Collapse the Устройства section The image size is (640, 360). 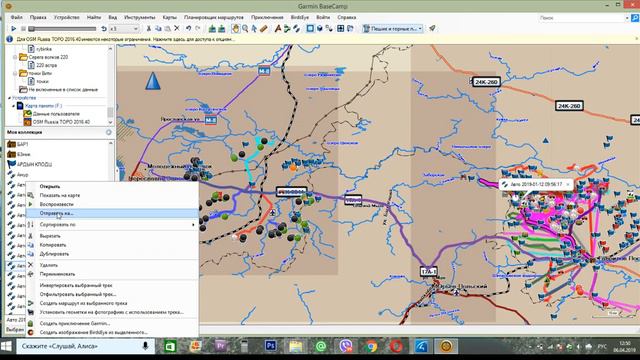pyautogui.click(x=9, y=98)
